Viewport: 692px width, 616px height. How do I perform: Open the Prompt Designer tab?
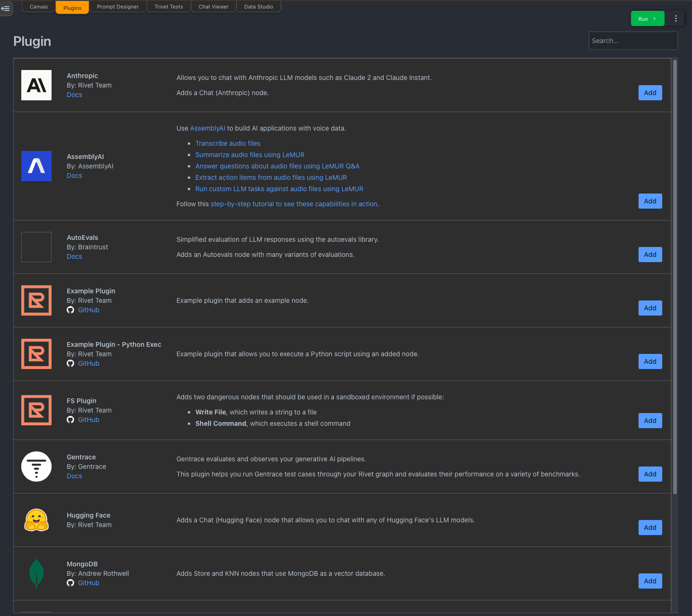[x=118, y=7]
